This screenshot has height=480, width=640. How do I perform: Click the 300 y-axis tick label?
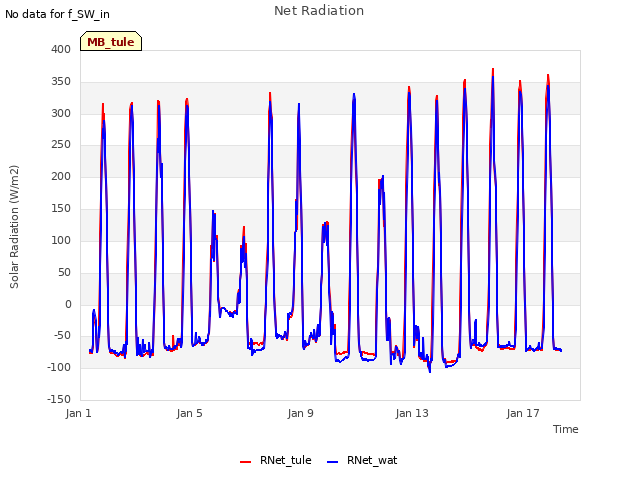tap(61, 113)
